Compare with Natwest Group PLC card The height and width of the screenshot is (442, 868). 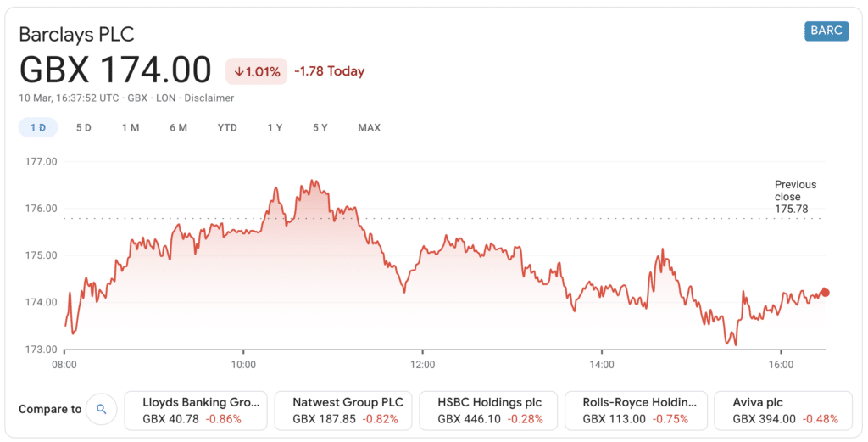344,411
